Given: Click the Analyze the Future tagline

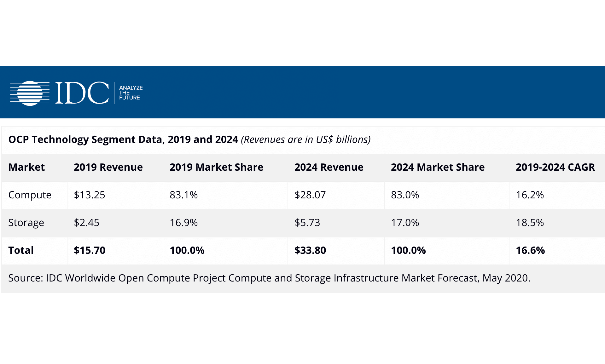Looking at the screenshot, I should 131,93.
